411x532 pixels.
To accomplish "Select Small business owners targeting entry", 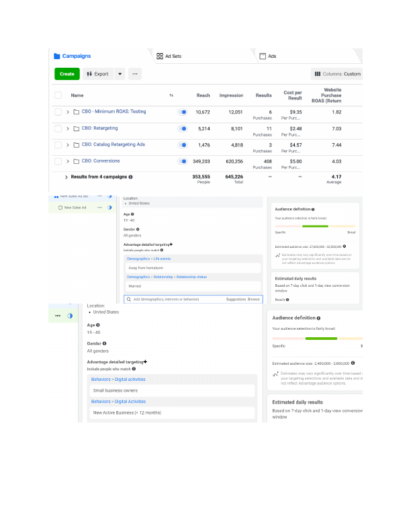I will point(173,390).
